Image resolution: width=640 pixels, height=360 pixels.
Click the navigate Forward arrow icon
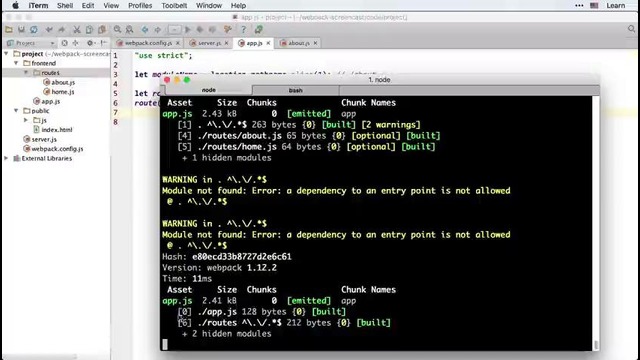[x=158, y=29]
